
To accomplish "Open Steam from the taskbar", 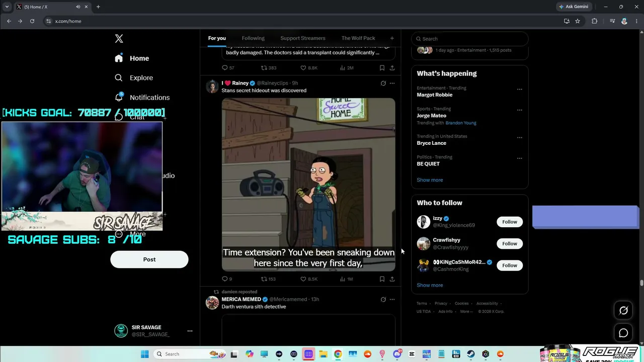I will pos(471,354).
